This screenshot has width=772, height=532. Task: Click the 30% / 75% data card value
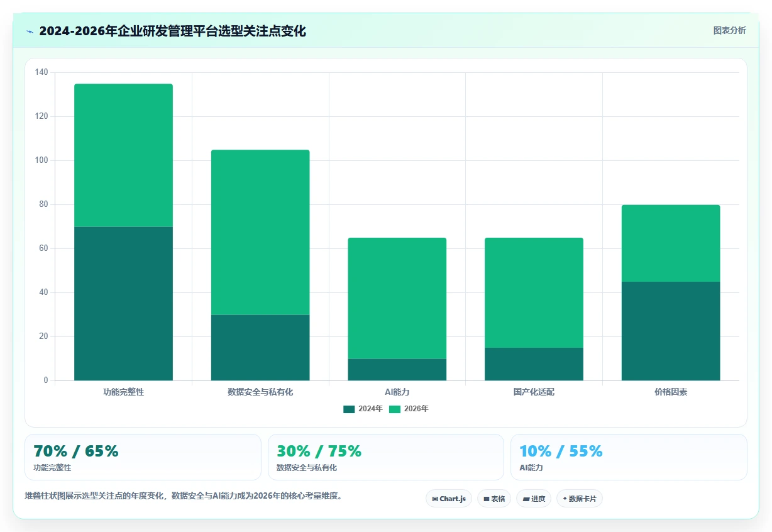(319, 451)
